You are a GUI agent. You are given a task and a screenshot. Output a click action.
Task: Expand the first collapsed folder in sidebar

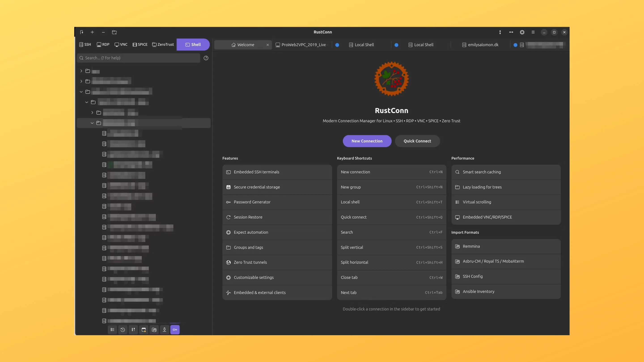(x=81, y=71)
